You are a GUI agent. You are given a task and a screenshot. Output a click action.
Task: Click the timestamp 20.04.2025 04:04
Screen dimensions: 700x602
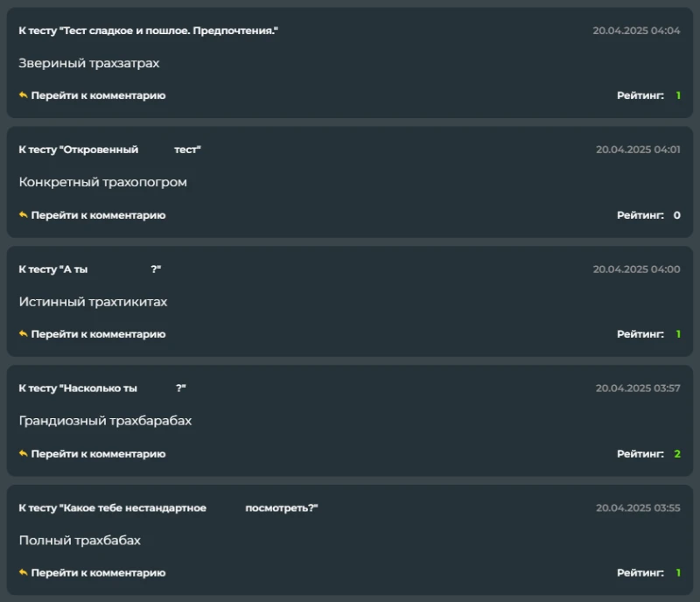636,31
